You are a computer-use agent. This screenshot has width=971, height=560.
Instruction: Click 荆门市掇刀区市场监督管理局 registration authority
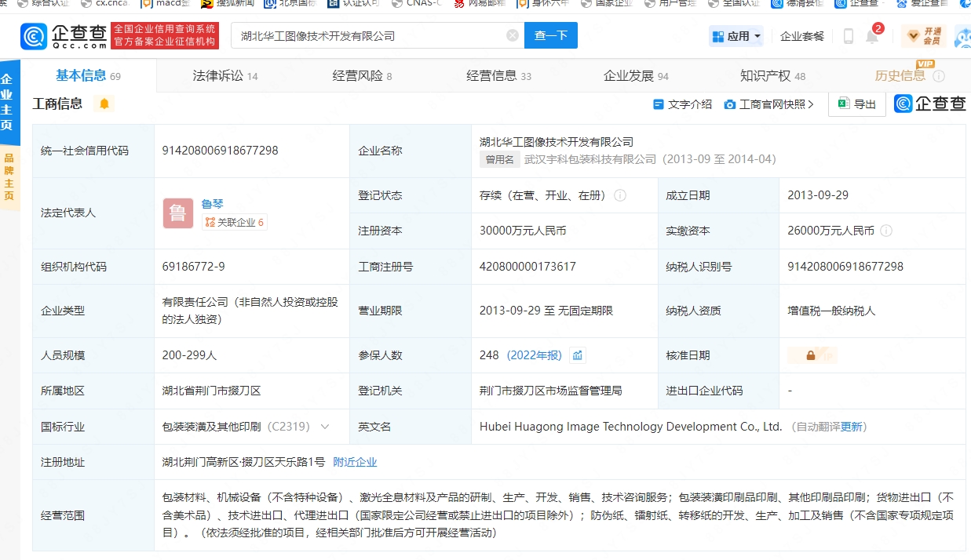click(x=550, y=391)
